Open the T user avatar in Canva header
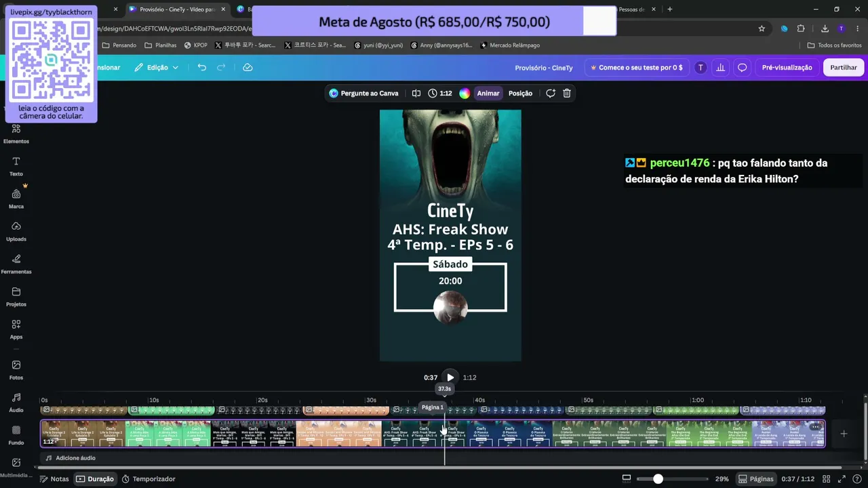 click(701, 68)
